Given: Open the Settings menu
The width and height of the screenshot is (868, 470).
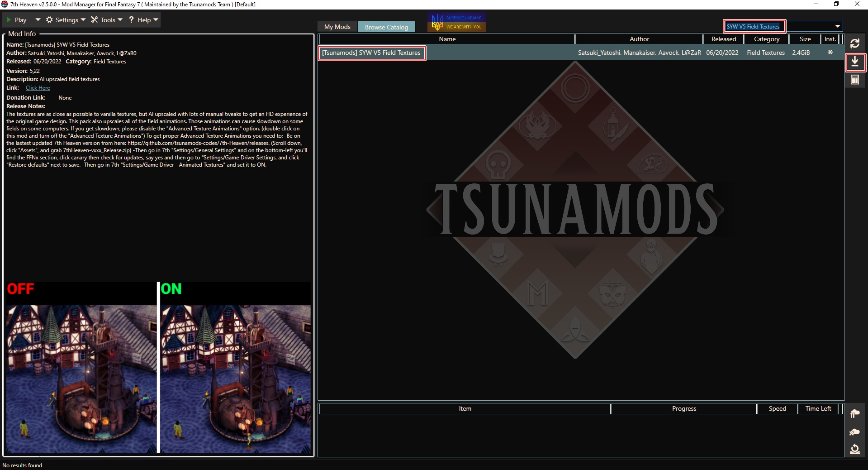Looking at the screenshot, I should click(x=66, y=20).
